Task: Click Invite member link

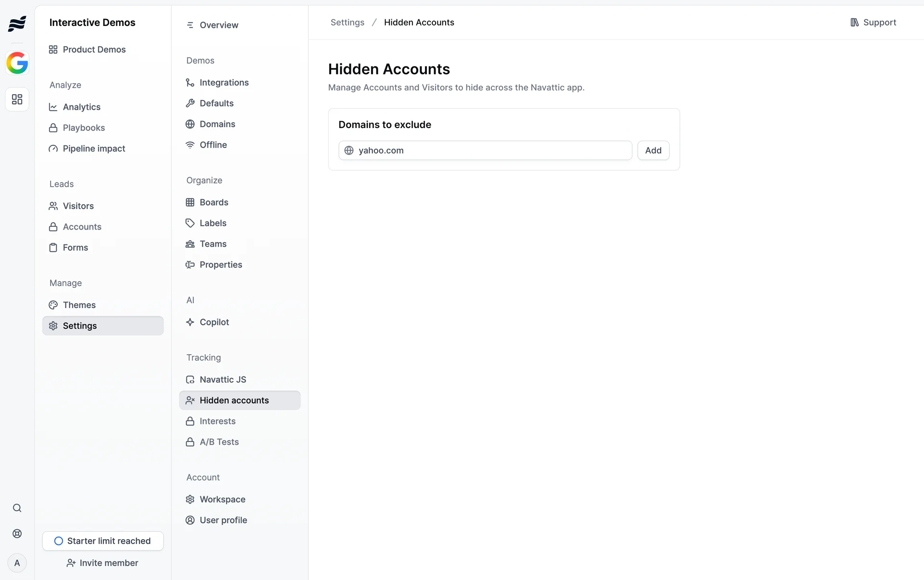Action: pos(103,563)
